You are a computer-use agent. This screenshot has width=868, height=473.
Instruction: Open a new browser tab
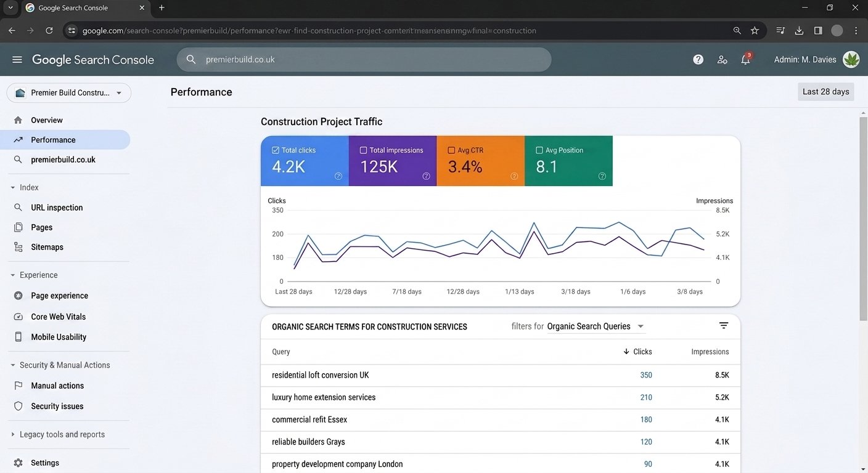(162, 8)
